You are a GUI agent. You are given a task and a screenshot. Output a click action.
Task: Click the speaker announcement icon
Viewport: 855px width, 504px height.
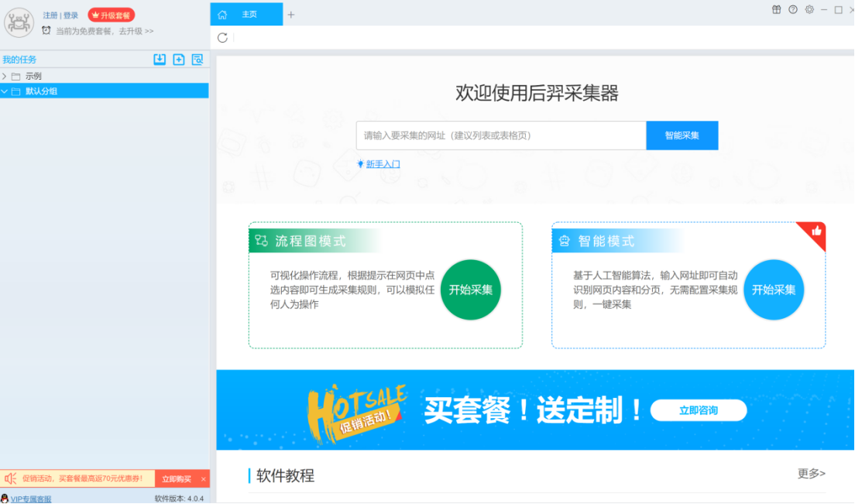[x=10, y=478]
